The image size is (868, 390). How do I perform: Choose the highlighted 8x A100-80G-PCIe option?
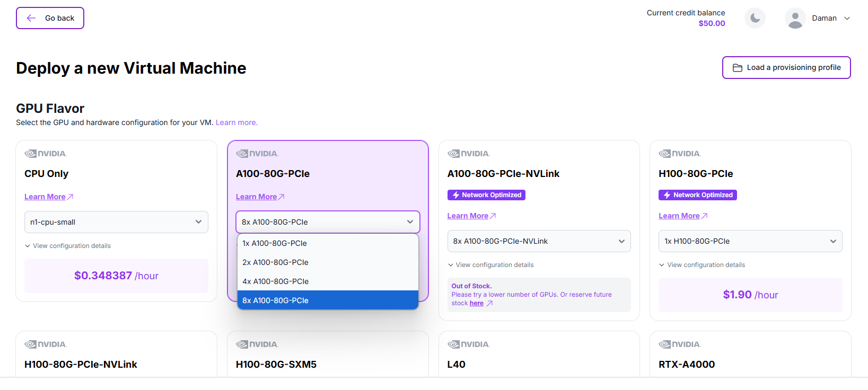pyautogui.click(x=328, y=300)
